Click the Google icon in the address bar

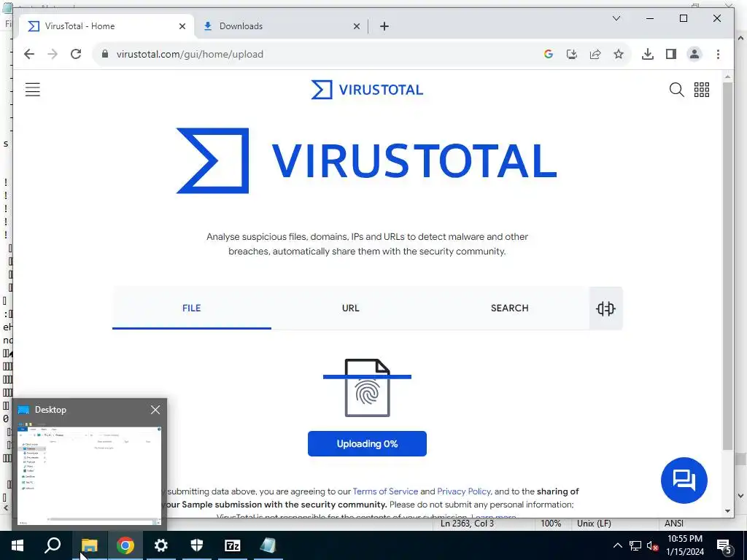[549, 54]
